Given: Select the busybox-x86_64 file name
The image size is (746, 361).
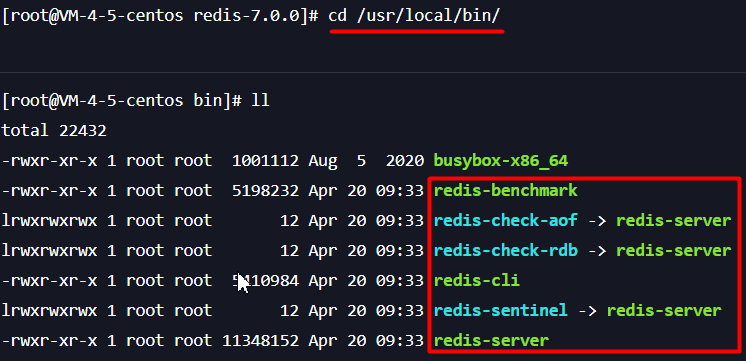Looking at the screenshot, I should click(501, 161).
